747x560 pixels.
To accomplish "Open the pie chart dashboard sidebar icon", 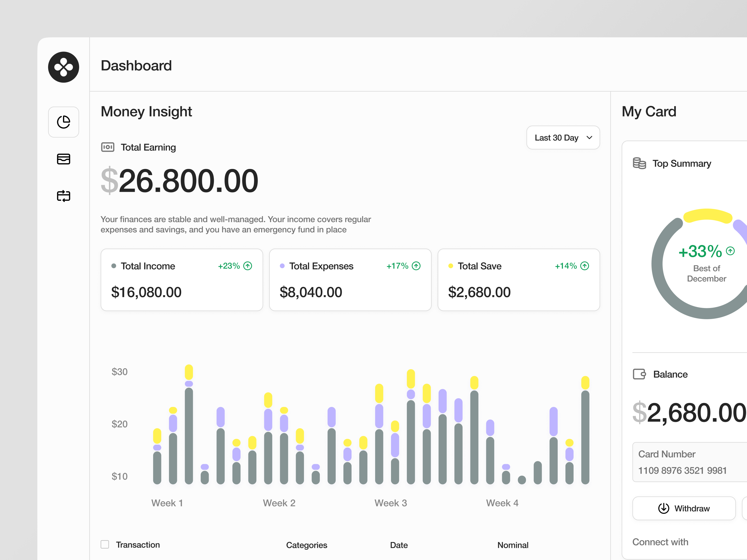I will coord(63,122).
